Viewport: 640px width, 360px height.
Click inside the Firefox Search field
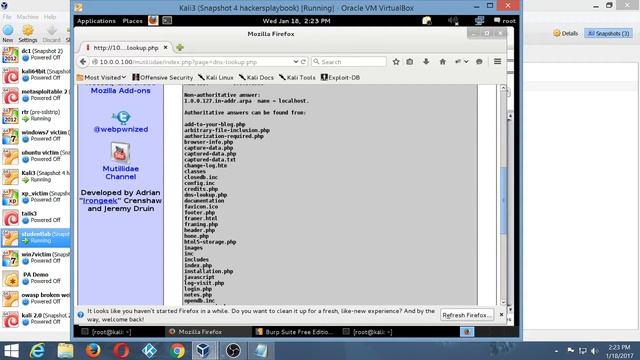[x=349, y=62]
